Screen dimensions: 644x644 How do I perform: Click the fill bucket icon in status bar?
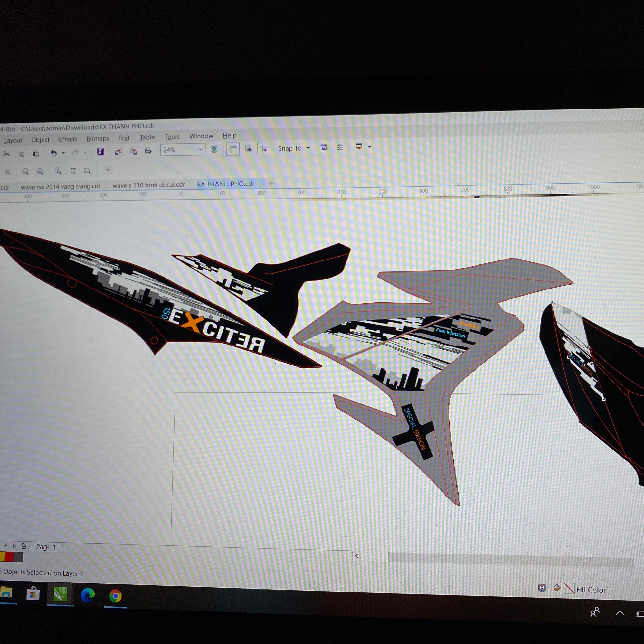[x=557, y=588]
